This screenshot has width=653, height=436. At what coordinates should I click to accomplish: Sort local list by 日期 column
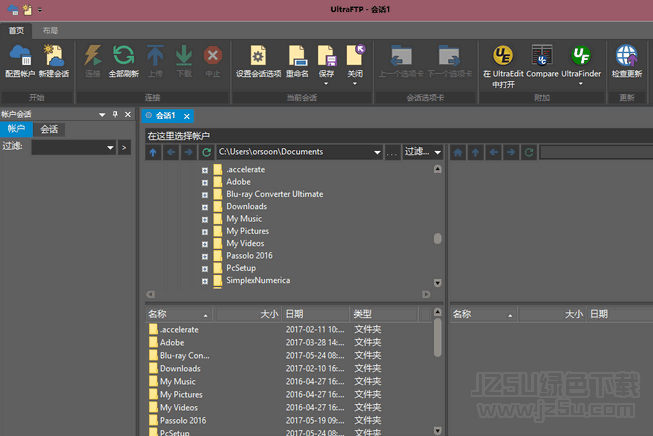tap(316, 314)
